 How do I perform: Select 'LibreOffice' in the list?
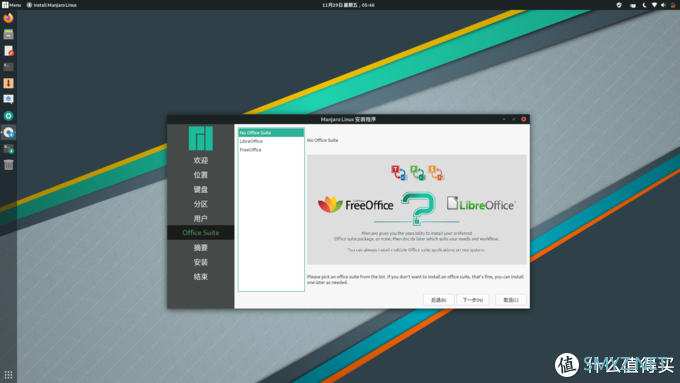click(x=271, y=141)
